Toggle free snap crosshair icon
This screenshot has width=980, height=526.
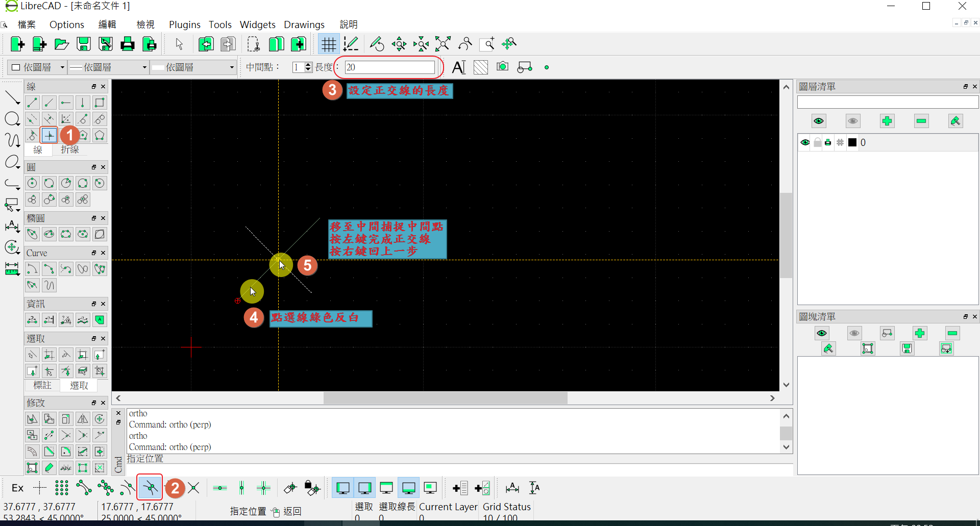coord(40,488)
